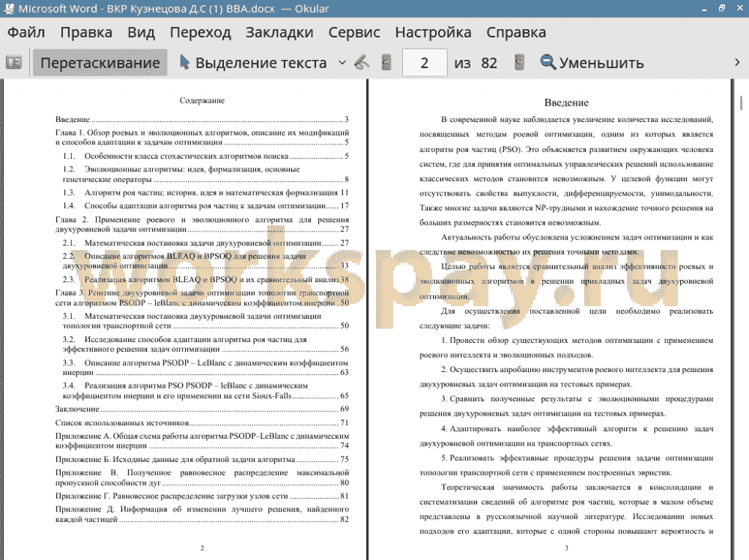
Task: Open the Правка menu
Action: pyautogui.click(x=86, y=32)
